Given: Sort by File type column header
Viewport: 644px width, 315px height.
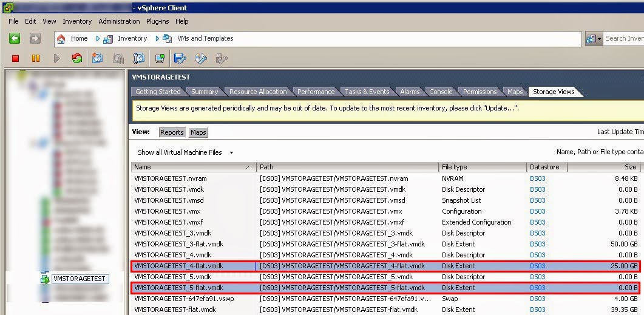Looking at the screenshot, I should (483, 167).
